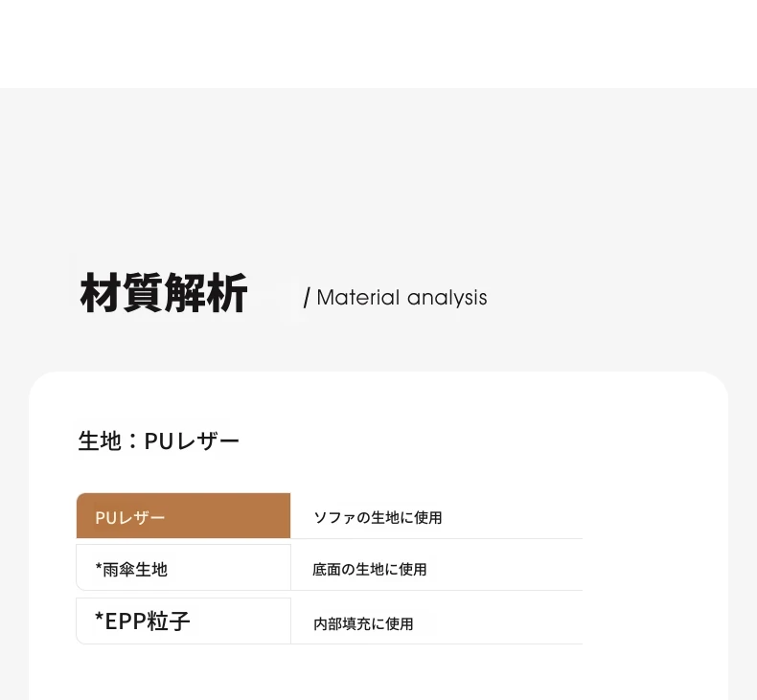This screenshot has height=700, width=757.
Task: Click the asterisk before 雨傘生地
Action: [x=99, y=567]
